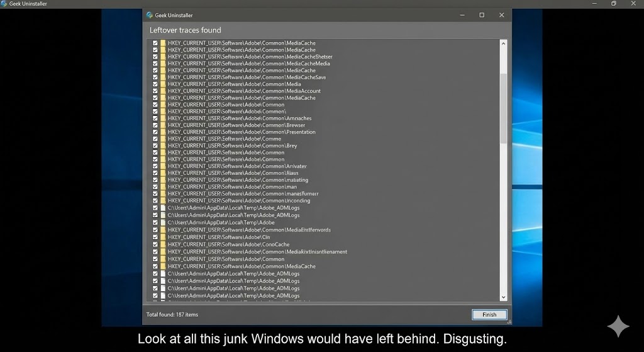The height and width of the screenshot is (352, 644).
Task: Click the folder icon for the Presentation key
Action: [163, 132]
